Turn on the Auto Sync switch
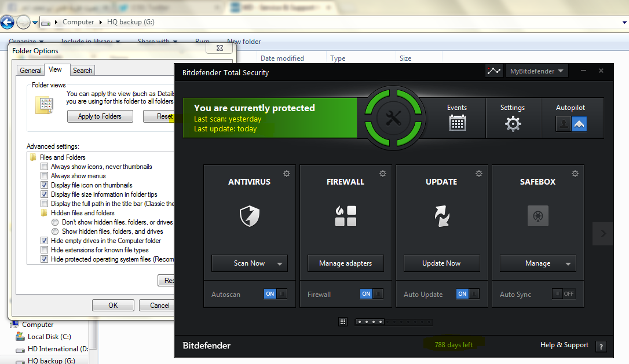Screen dimensions: 629x364 [564, 294]
